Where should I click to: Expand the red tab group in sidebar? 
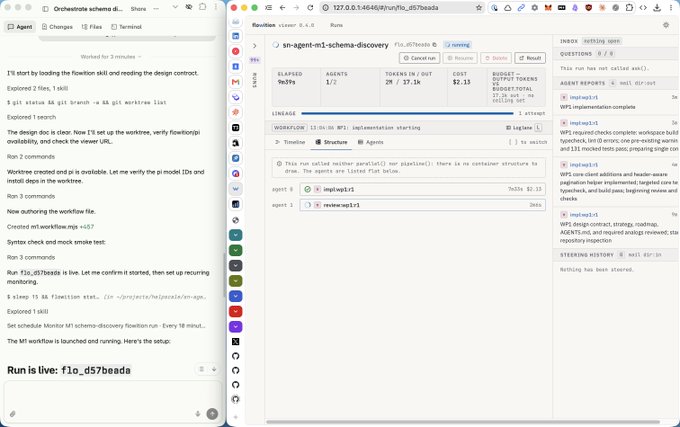click(x=235, y=311)
